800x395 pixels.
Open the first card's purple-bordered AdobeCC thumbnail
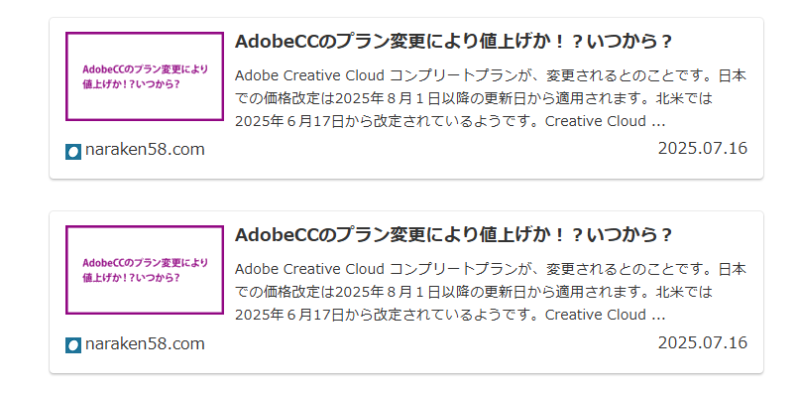click(144, 77)
